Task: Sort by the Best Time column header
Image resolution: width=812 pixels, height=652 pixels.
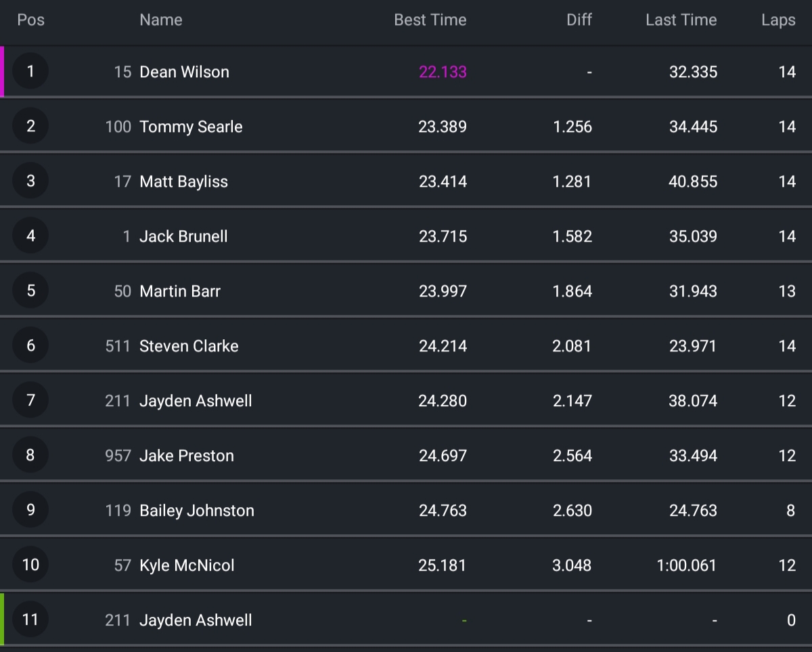Action: [430, 20]
